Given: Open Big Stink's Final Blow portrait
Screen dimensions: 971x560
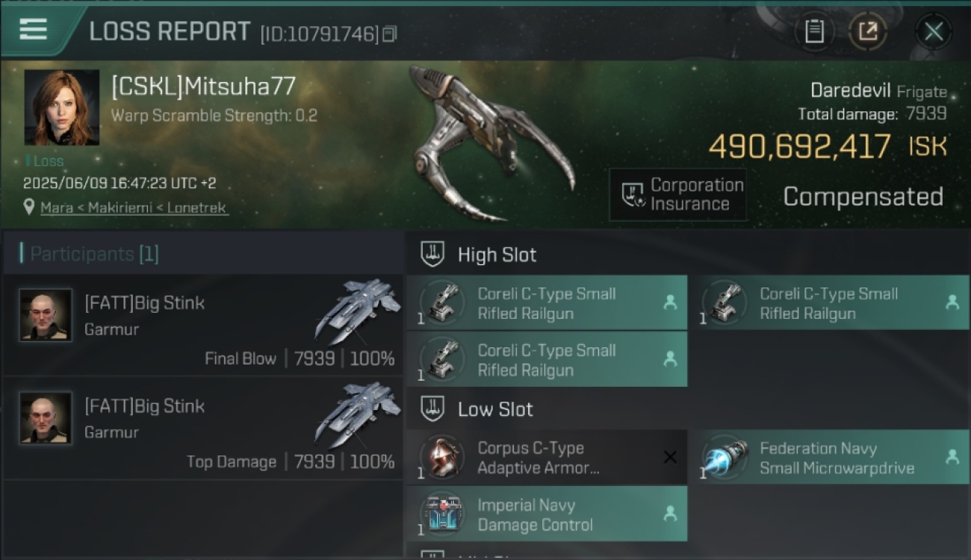Looking at the screenshot, I should coord(46,315).
